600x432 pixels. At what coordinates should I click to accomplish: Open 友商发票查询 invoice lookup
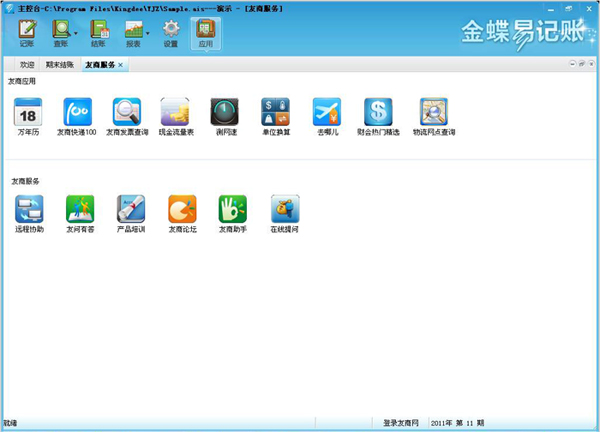pyautogui.click(x=127, y=117)
